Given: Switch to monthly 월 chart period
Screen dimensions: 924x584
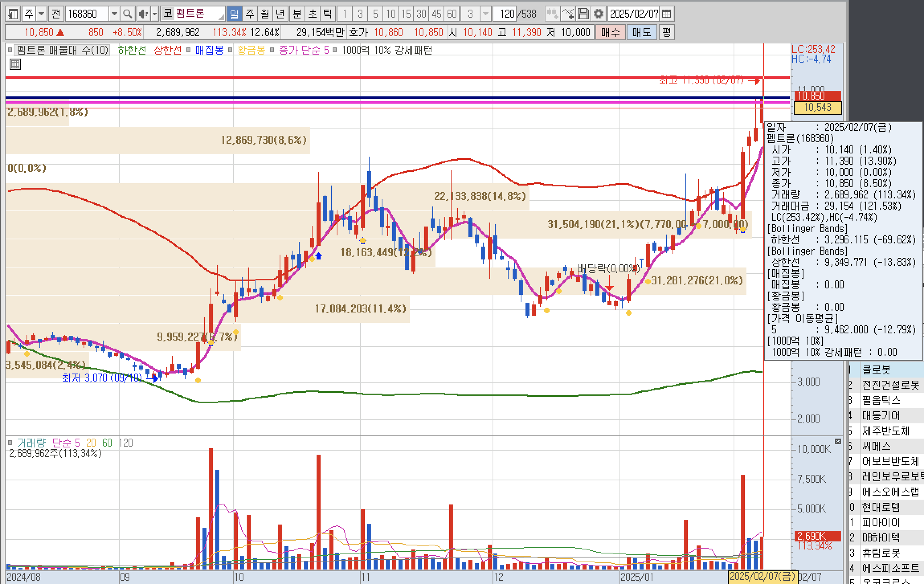Looking at the screenshot, I should (265, 14).
